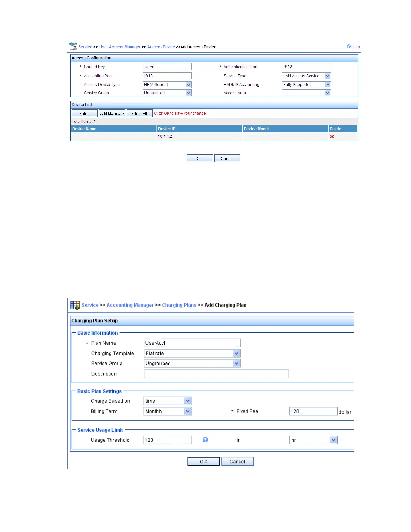Open the Charging Template Flat rate dropdown
Screen dimensions: 411x532
click(192, 353)
